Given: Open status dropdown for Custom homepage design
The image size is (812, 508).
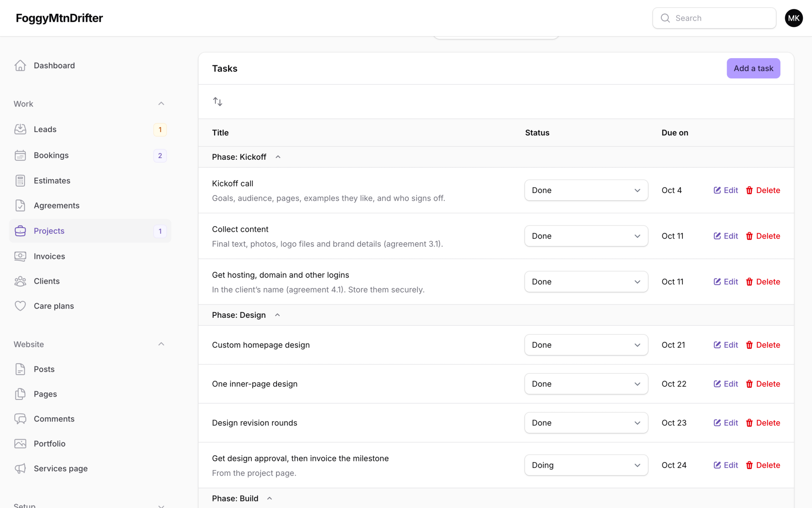Looking at the screenshot, I should (x=586, y=345).
